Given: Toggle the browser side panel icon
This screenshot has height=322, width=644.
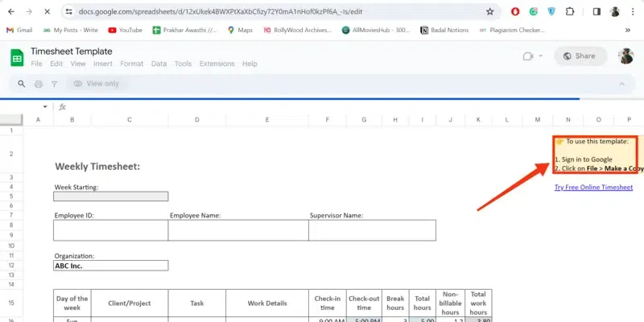Looking at the screenshot, I should [597, 12].
